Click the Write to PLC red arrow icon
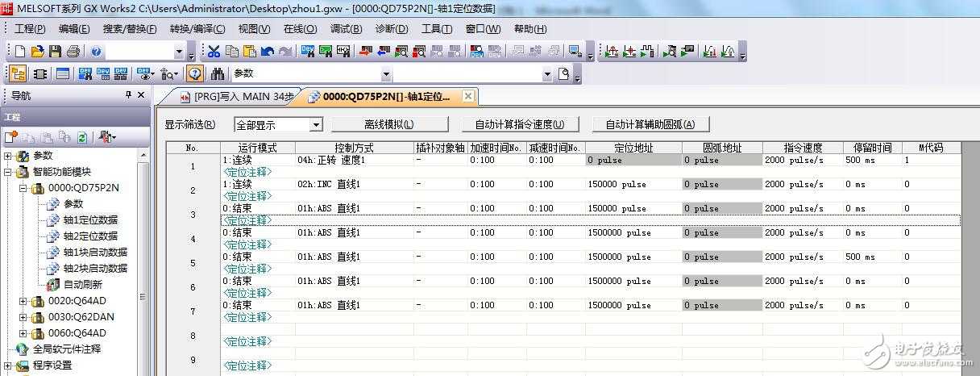980x376 pixels. (364, 51)
